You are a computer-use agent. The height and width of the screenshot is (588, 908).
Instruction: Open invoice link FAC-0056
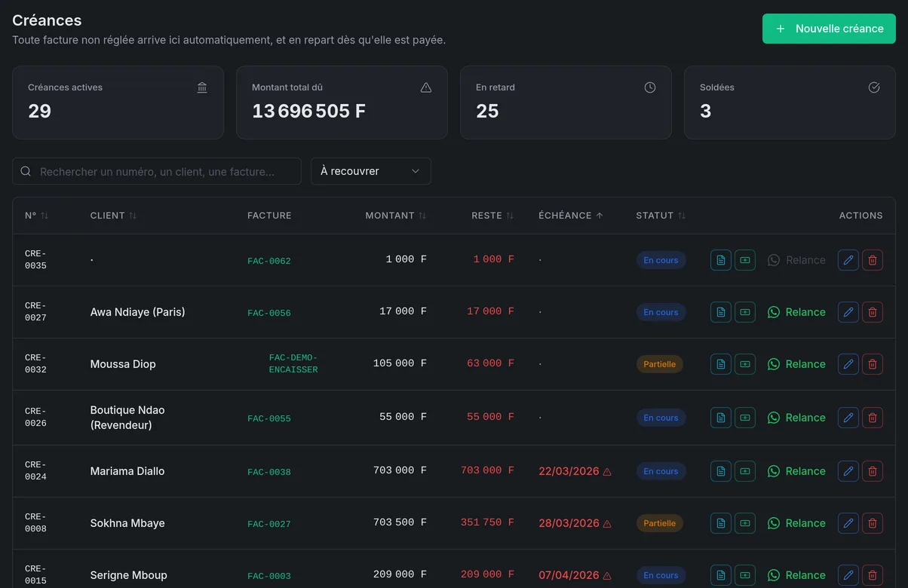(x=269, y=313)
